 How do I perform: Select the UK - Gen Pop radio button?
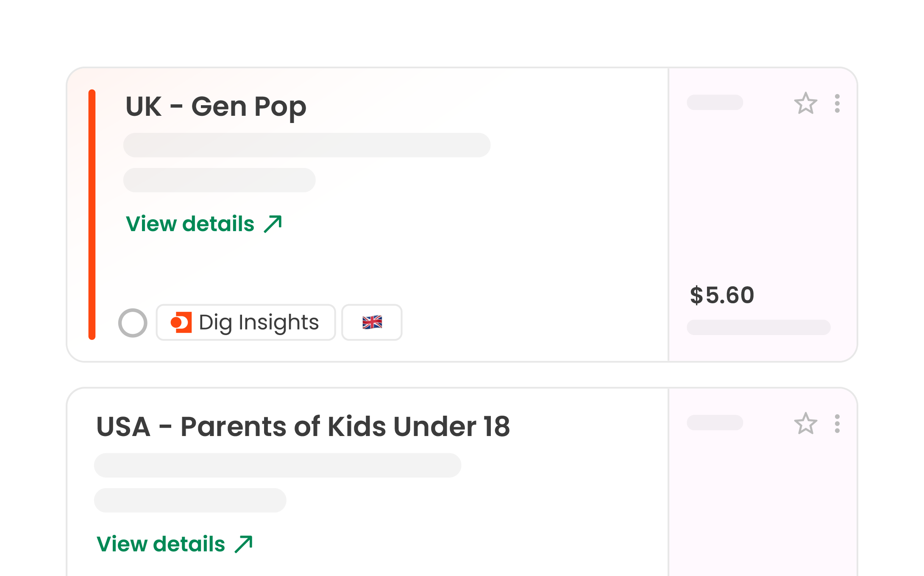[x=133, y=323]
